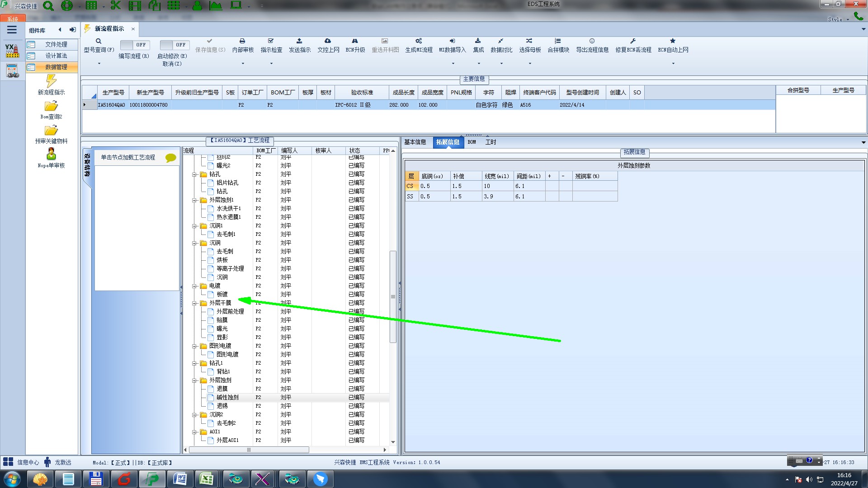868x488 pixels.
Task: Sort by the 生产型号 column header
Action: tap(113, 93)
